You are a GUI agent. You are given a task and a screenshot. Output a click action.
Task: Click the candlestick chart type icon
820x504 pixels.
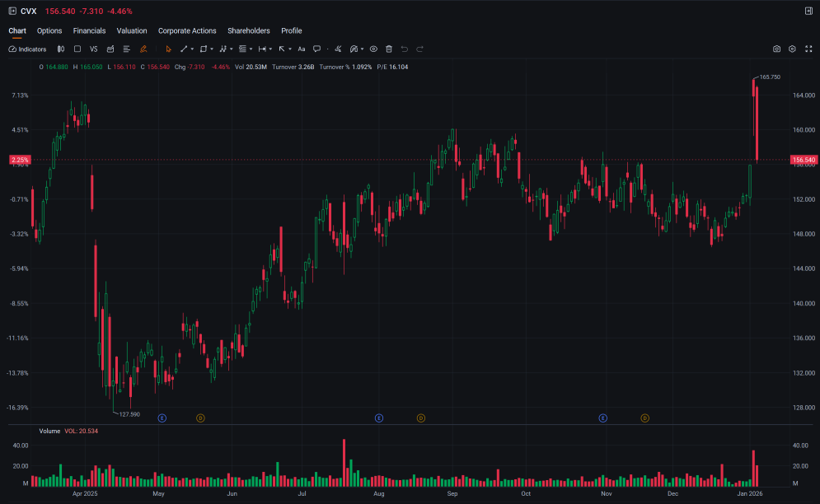coord(61,49)
